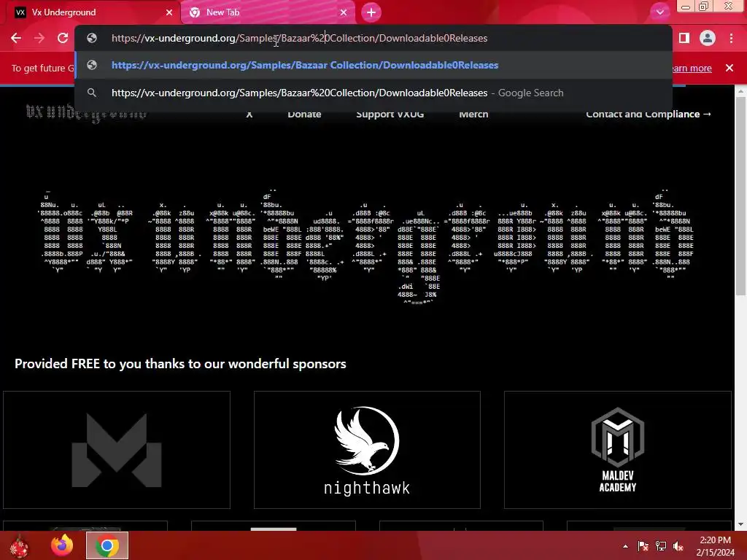The image size is (747, 560).
Task: Click the Action Center flag tray icon
Action: pos(643,546)
